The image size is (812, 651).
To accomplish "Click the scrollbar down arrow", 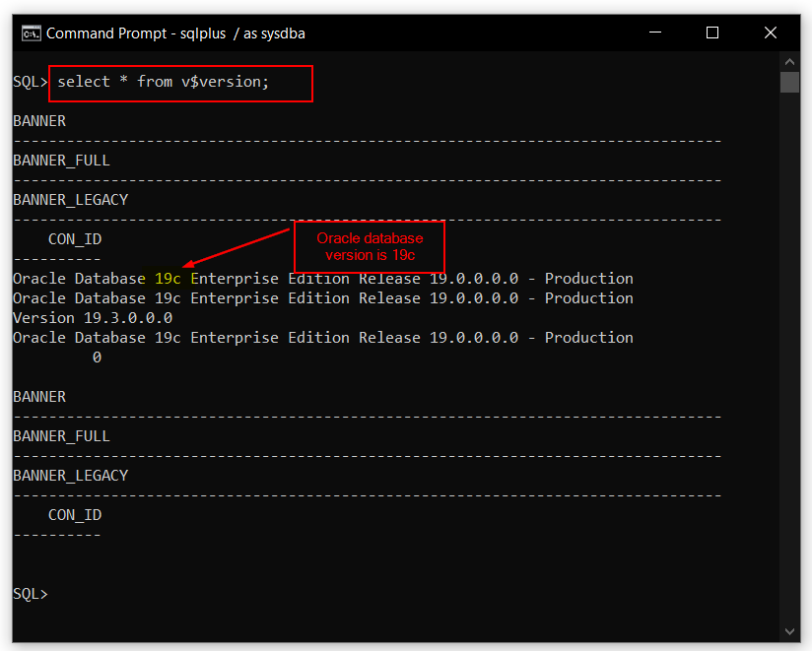I will tap(789, 630).
